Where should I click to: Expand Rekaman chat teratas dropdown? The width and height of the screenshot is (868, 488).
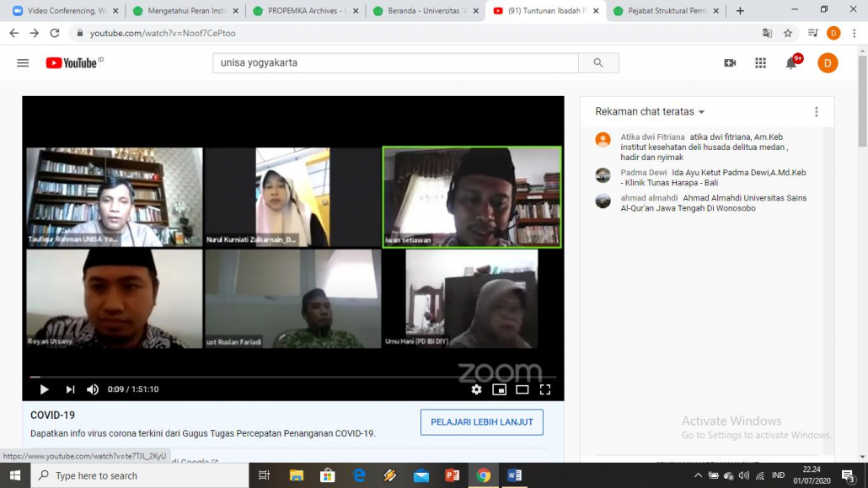click(x=650, y=112)
